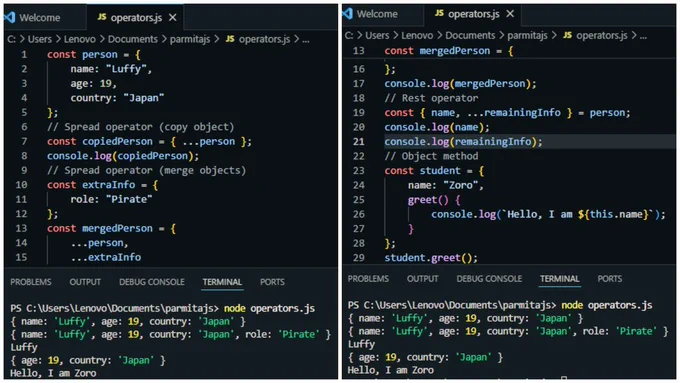
Task: Open the Welcome tab in left window
Action: [40, 18]
